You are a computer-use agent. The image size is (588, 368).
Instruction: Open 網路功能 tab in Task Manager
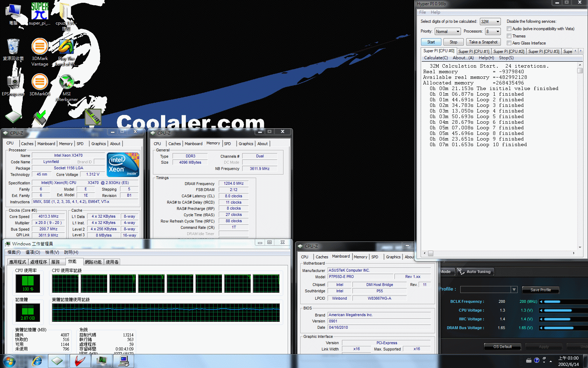click(93, 262)
